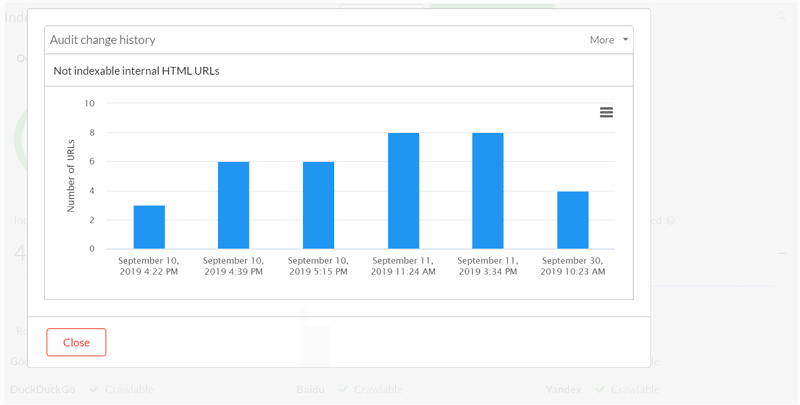Click the September 30, 2019 10:23 AM label
The image size is (800, 405).
point(572,266)
